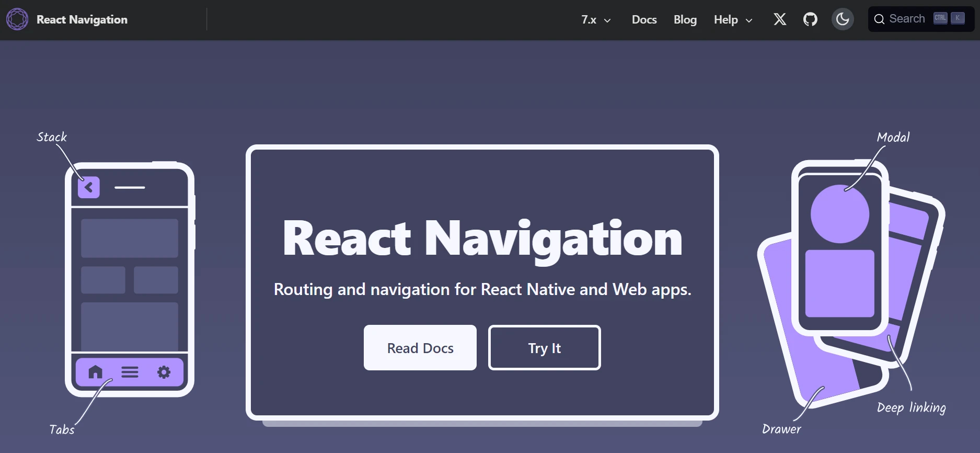Open the Blog page
The width and height of the screenshot is (980, 453).
click(x=685, y=20)
